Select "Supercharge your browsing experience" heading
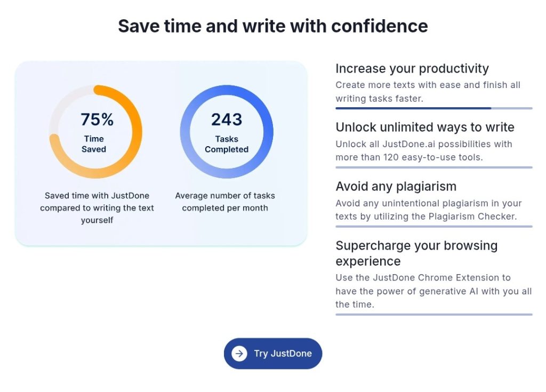 point(416,253)
